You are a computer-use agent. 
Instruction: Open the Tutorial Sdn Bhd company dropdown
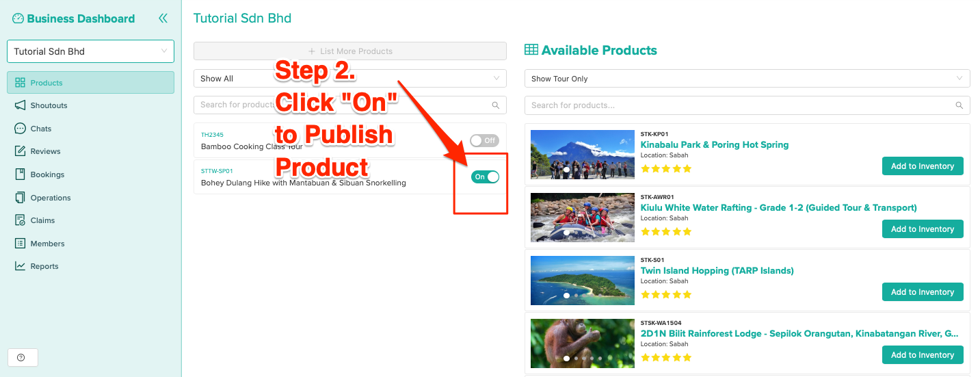coord(90,51)
